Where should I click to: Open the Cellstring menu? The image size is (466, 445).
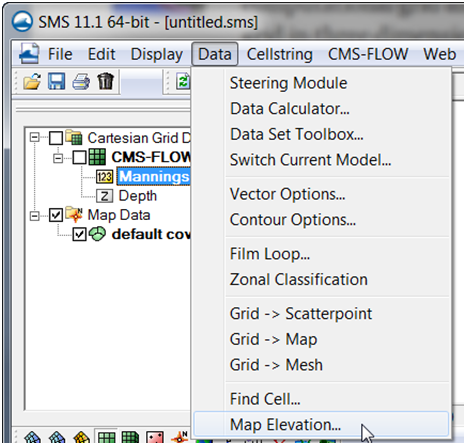coord(279,54)
